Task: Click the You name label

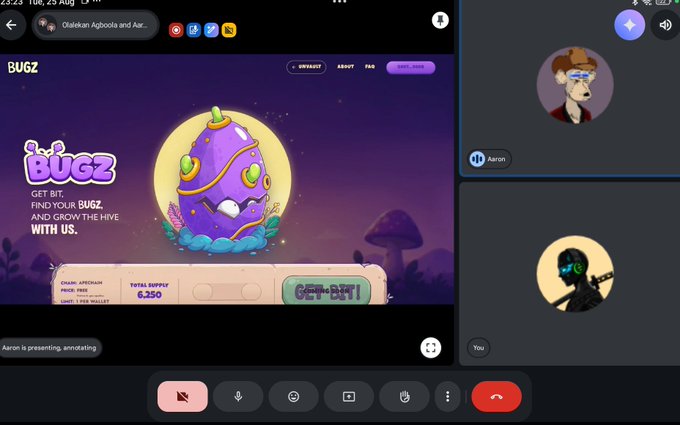Action: [x=478, y=347]
